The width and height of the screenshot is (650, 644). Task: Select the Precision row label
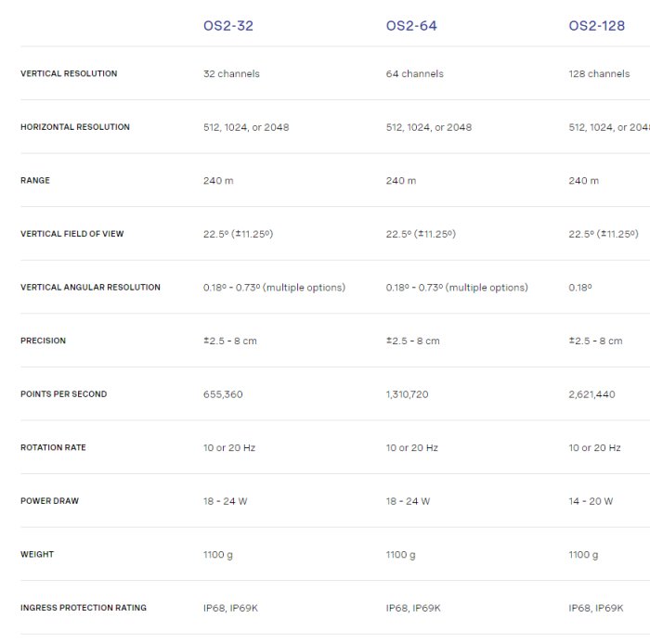(x=43, y=341)
